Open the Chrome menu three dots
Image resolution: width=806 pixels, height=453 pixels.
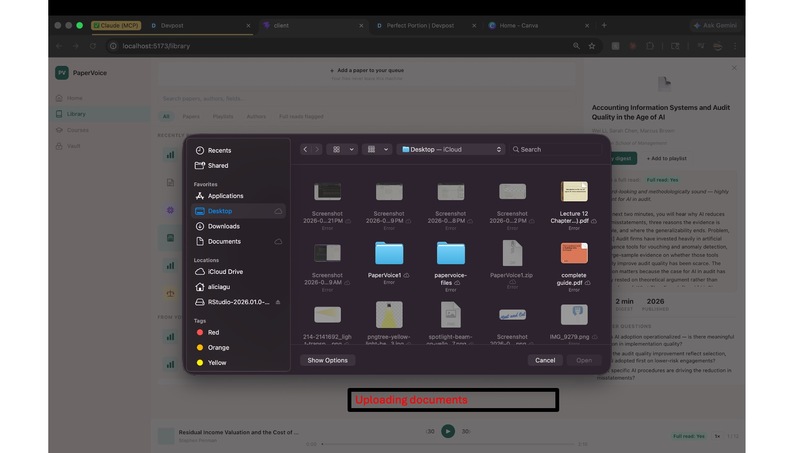click(735, 46)
